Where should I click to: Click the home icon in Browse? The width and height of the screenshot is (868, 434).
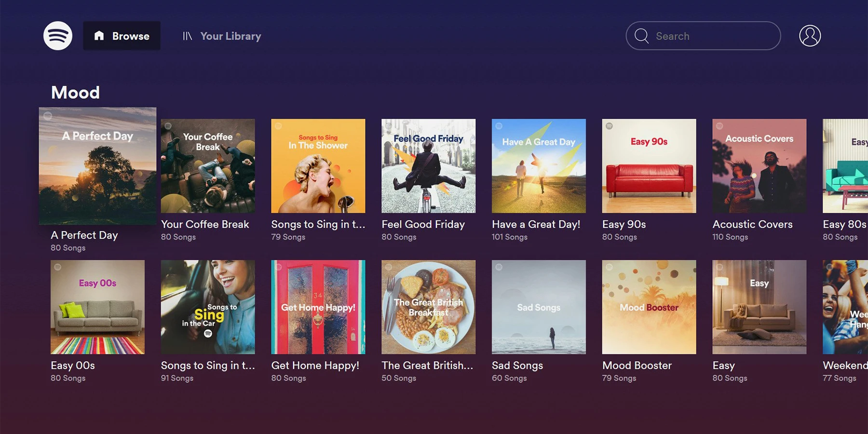coord(99,35)
